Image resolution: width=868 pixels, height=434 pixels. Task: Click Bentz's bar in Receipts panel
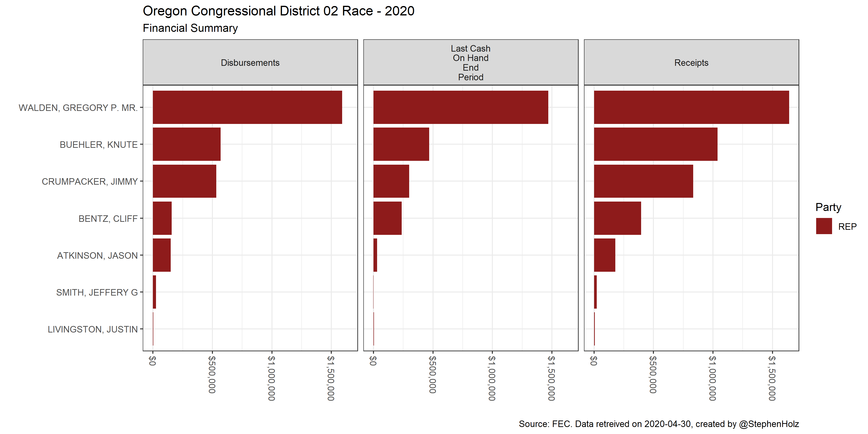[x=617, y=218]
